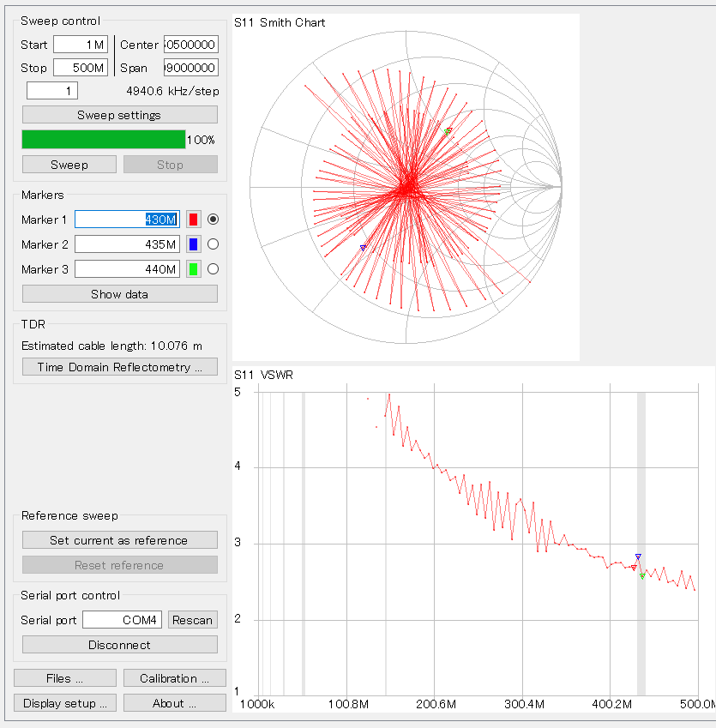
Task: Click the 100% progress label
Action: [x=201, y=140]
